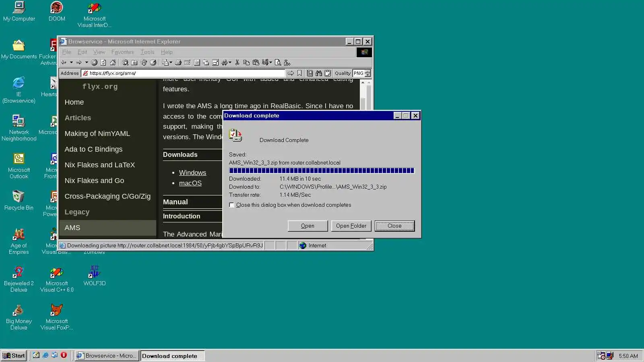This screenshot has height=362, width=644.
Task: Click the Forward arrow in Internet Explorer toolbar
Action: (79, 62)
